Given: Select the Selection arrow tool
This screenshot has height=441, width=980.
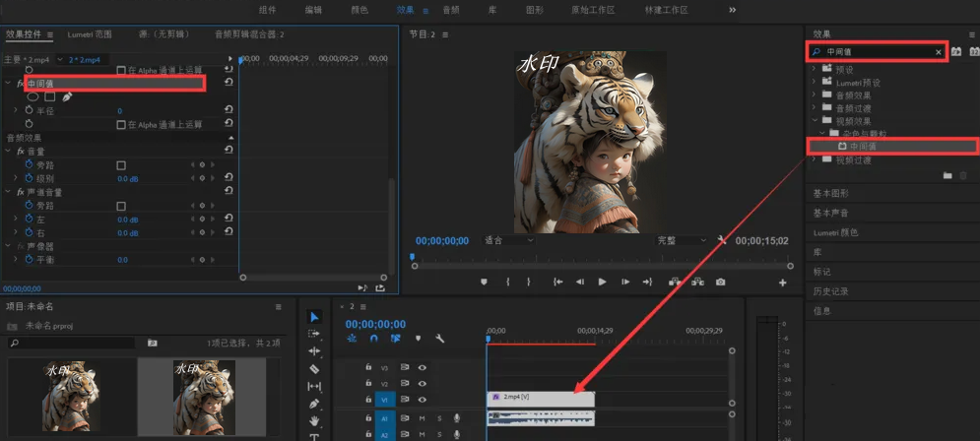Looking at the screenshot, I should pos(314,317).
